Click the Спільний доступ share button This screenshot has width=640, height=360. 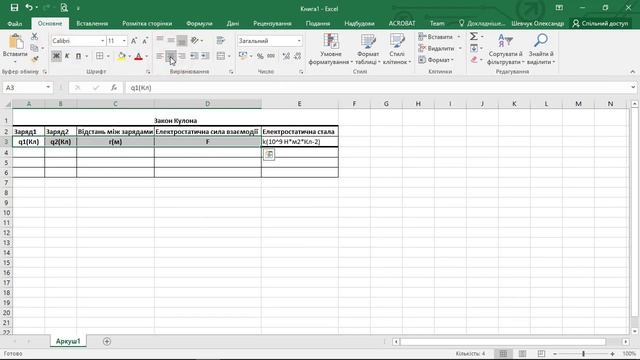click(600, 23)
